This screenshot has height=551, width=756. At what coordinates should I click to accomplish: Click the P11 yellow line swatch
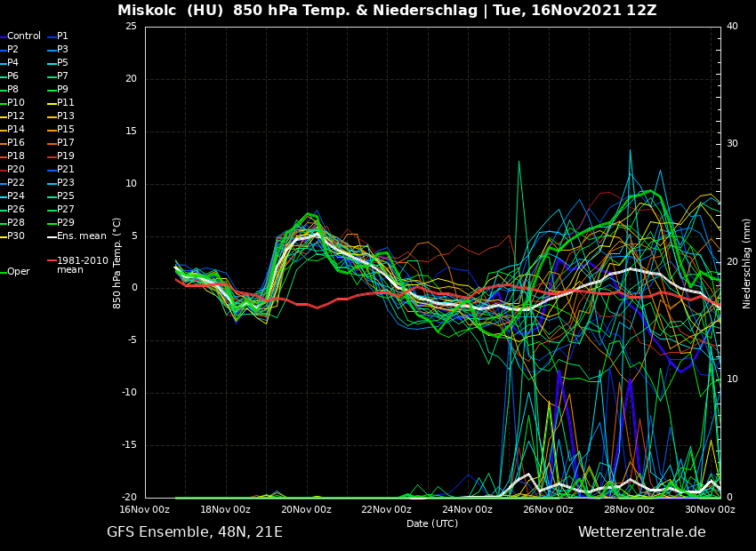coord(51,103)
